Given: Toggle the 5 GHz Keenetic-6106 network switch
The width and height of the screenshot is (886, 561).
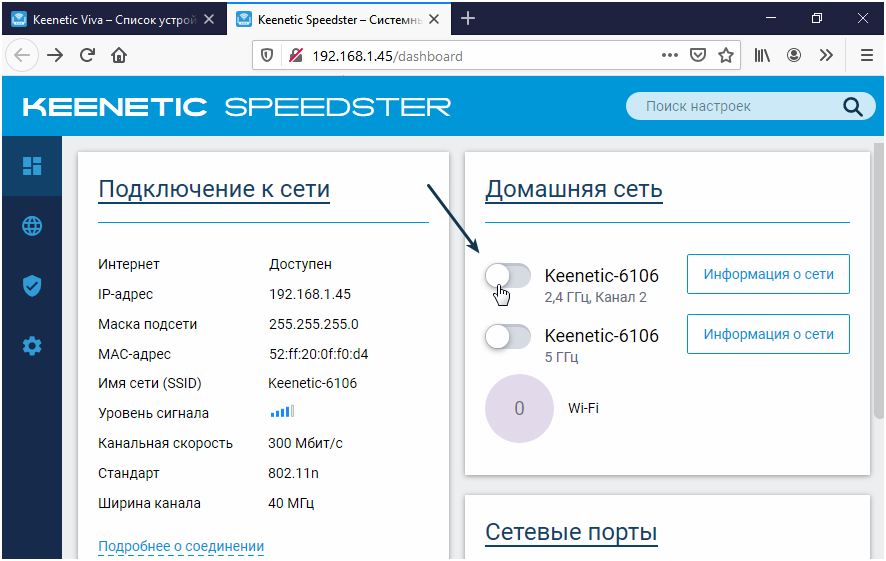Looking at the screenshot, I should pos(507,337).
